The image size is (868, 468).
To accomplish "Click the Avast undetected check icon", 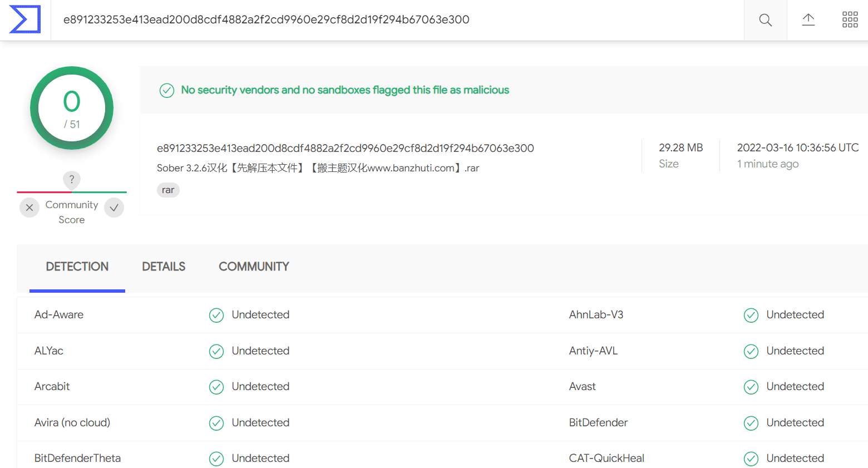I will [751, 387].
